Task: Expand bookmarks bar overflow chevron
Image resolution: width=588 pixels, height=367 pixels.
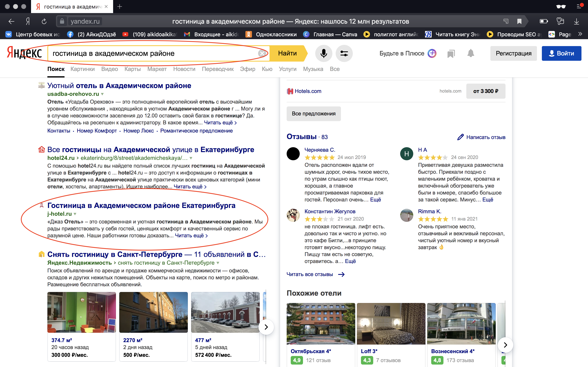Action: [x=580, y=34]
